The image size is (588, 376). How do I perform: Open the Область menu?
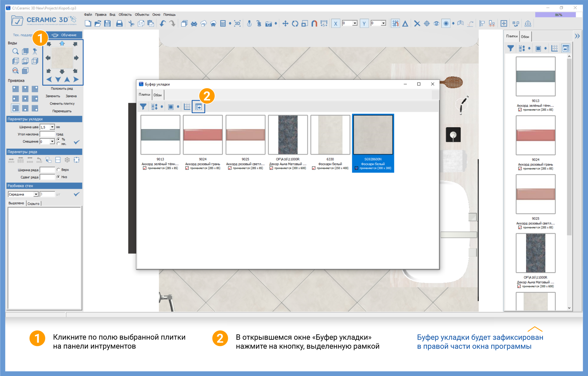(125, 15)
